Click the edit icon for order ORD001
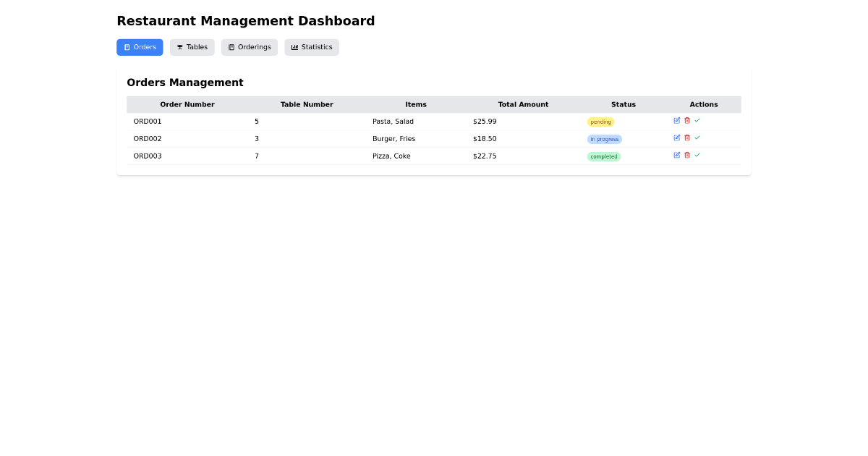The image size is (868, 456). tap(677, 120)
